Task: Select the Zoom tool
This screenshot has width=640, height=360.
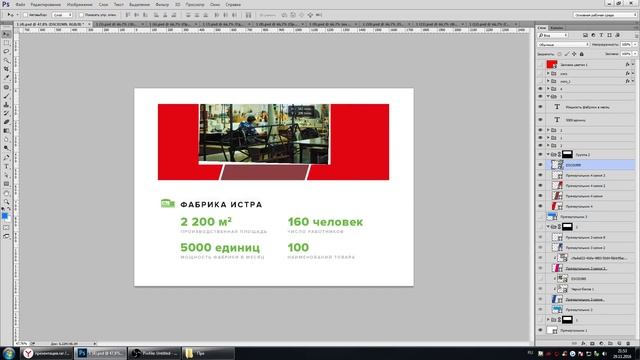Action: [x=6, y=202]
